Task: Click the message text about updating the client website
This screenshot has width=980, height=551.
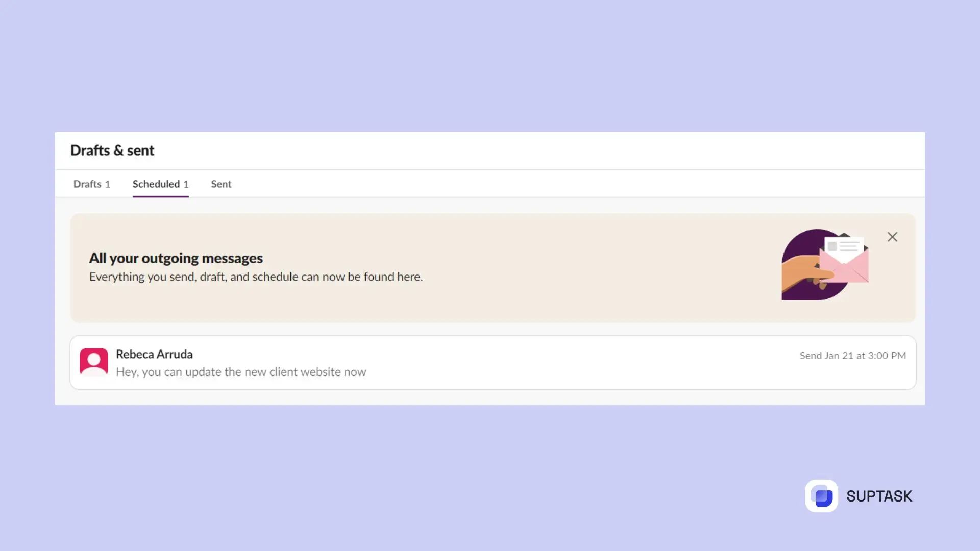Action: (241, 372)
